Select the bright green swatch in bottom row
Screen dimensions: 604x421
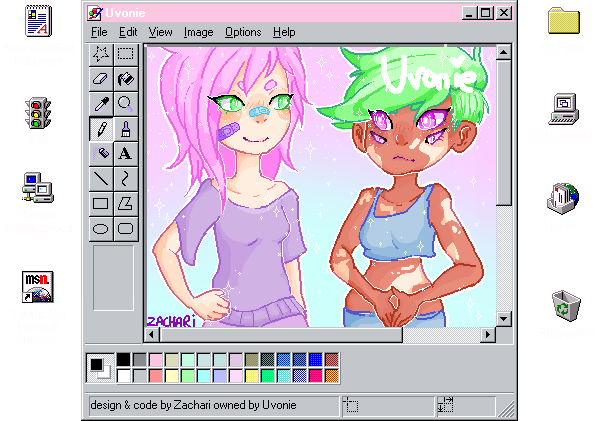pos(268,376)
